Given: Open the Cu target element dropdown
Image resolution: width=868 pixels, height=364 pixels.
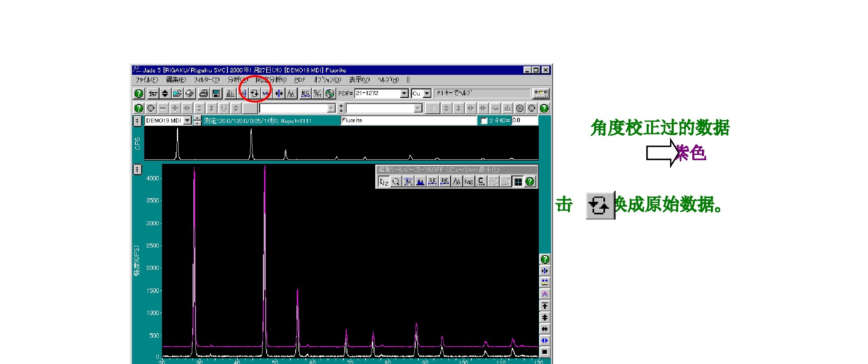Looking at the screenshot, I should click(427, 93).
